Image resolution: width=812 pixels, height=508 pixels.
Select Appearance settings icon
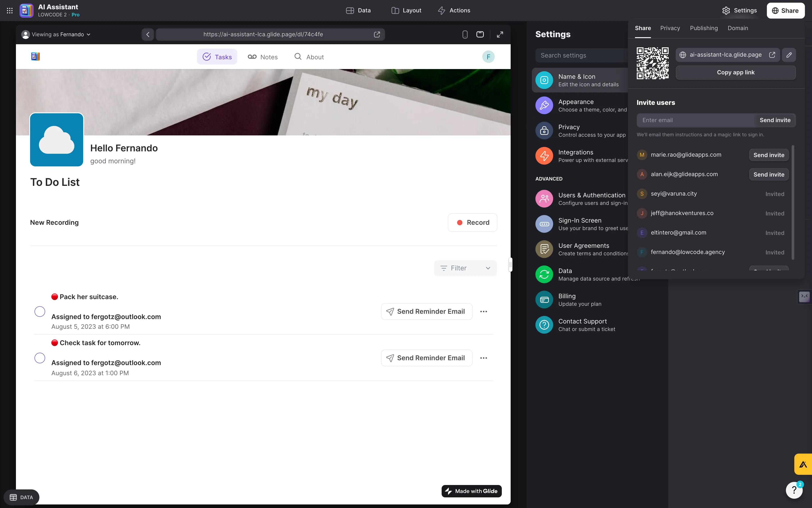(x=544, y=105)
